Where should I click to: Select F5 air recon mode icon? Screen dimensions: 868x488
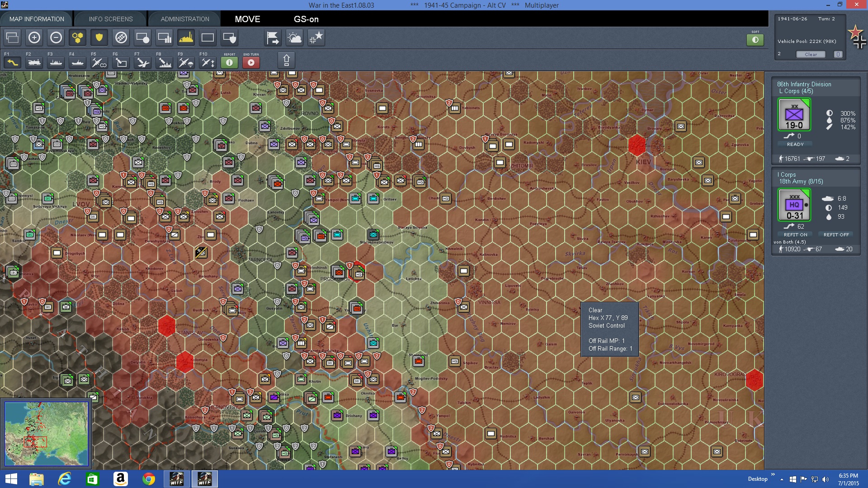click(x=99, y=62)
